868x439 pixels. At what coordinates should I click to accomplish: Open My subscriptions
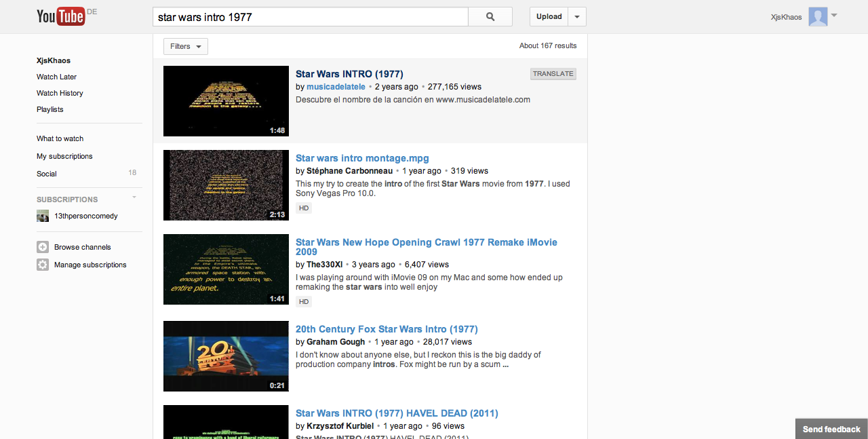pyautogui.click(x=64, y=156)
